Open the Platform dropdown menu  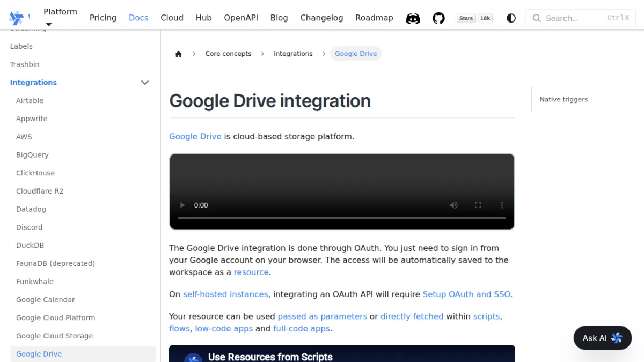pyautogui.click(x=60, y=18)
